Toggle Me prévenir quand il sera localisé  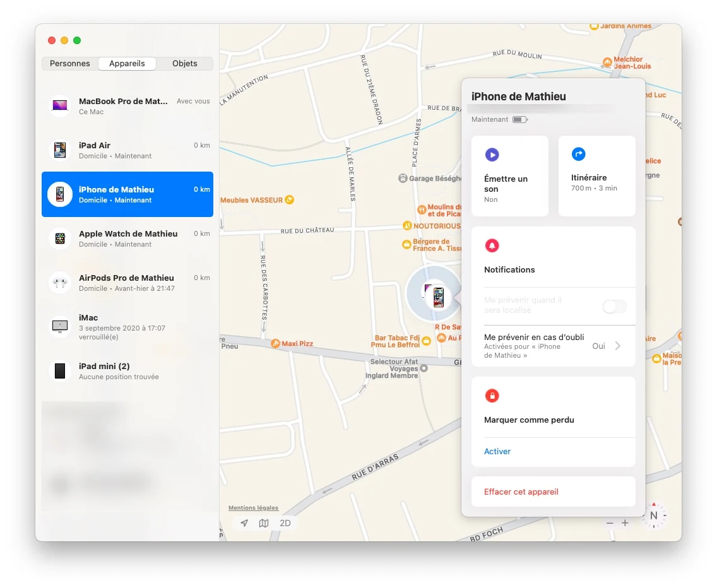(x=614, y=307)
